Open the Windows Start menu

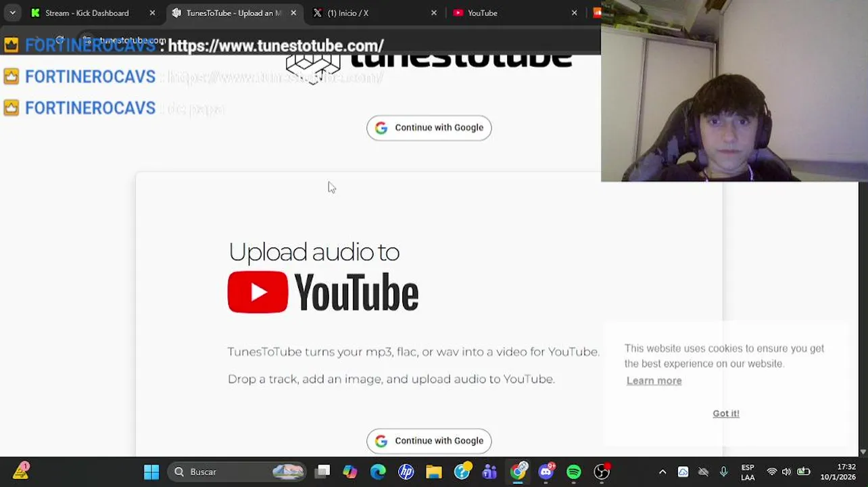point(151,471)
